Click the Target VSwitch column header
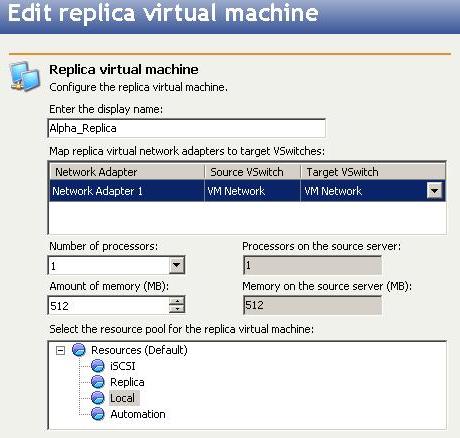 pos(373,172)
